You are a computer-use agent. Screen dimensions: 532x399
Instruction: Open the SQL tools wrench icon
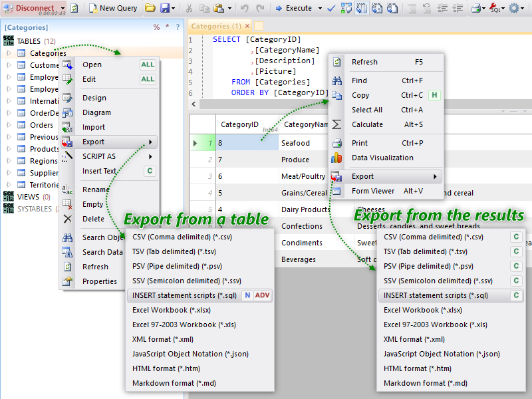(x=495, y=8)
